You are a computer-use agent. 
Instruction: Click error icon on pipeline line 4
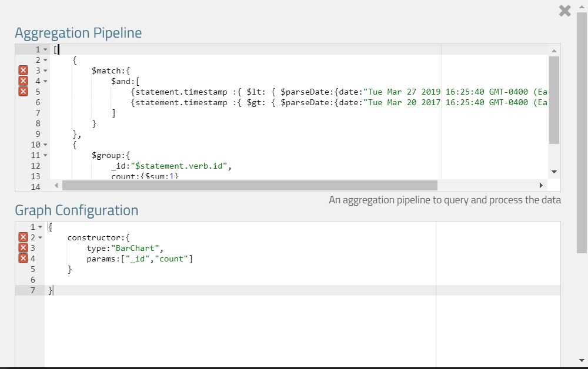(x=23, y=81)
